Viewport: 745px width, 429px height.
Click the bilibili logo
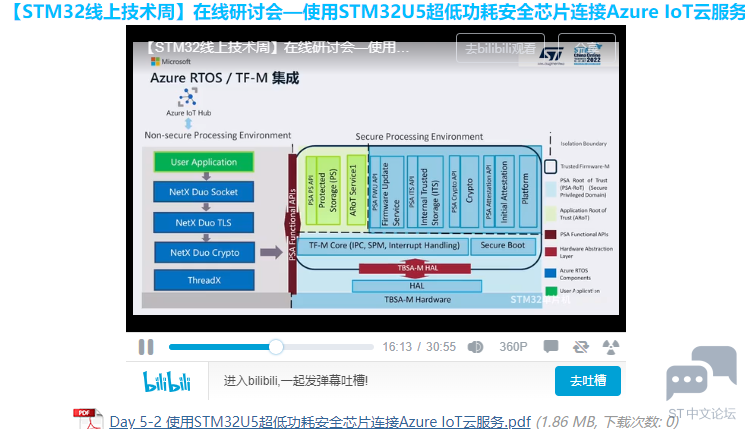[x=167, y=381]
